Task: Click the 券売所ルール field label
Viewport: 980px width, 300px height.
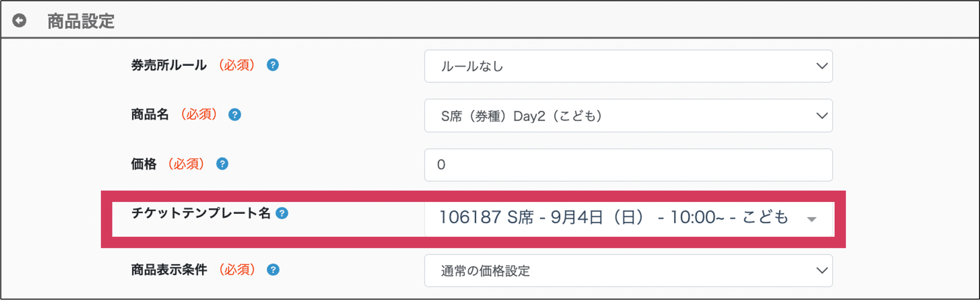Action: (x=169, y=65)
